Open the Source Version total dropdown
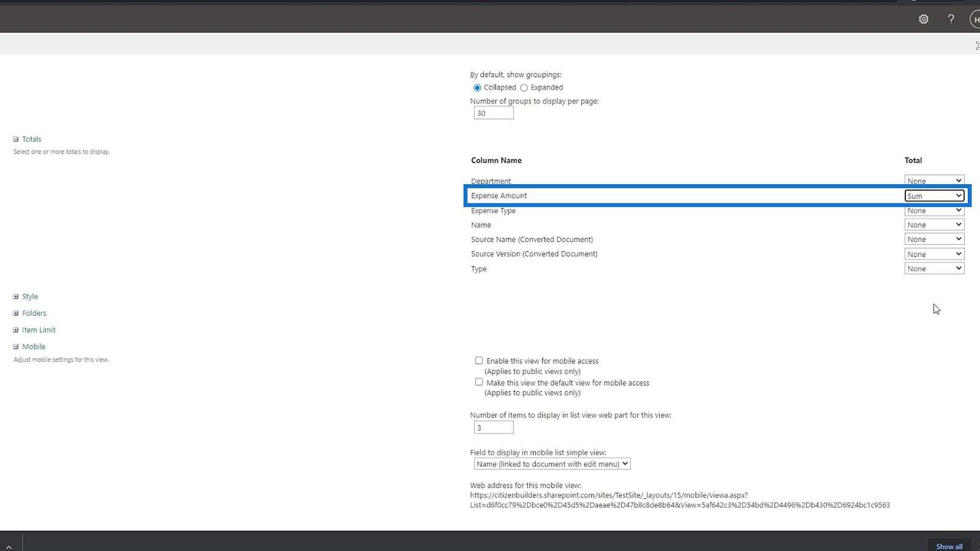Screen dimensions: 980x551 click(x=934, y=254)
